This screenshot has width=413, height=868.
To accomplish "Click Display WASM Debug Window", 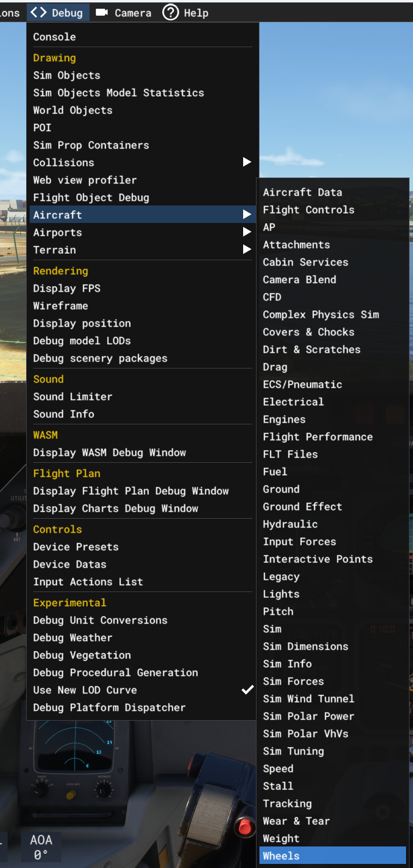I will [x=109, y=452].
